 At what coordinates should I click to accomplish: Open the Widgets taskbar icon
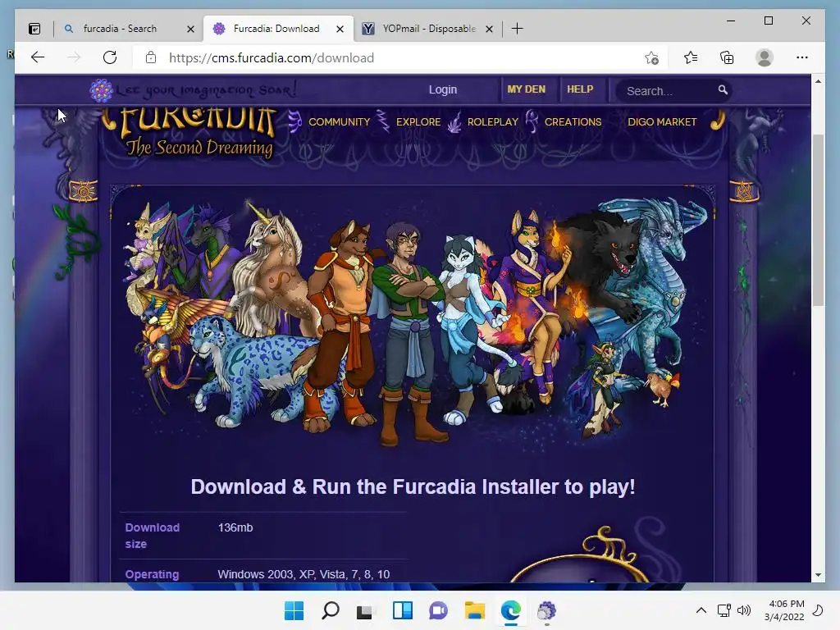pyautogui.click(x=402, y=610)
